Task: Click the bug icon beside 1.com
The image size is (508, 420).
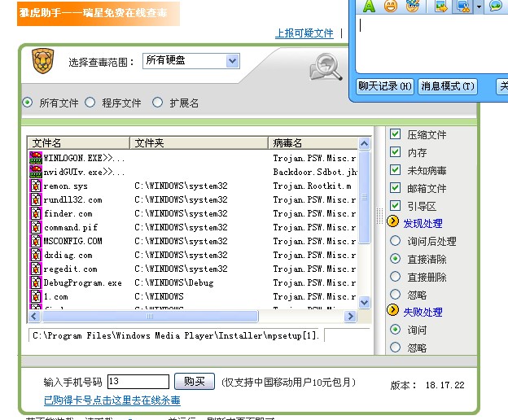Action: (36, 296)
